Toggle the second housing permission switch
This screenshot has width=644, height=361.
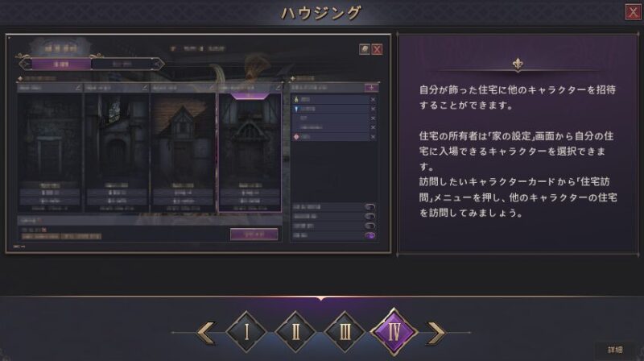click(369, 216)
